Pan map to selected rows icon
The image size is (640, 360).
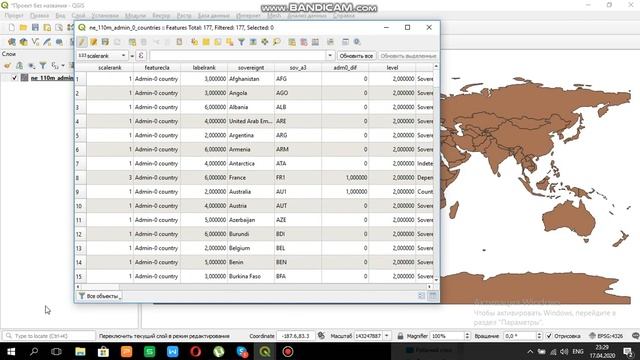[264, 42]
